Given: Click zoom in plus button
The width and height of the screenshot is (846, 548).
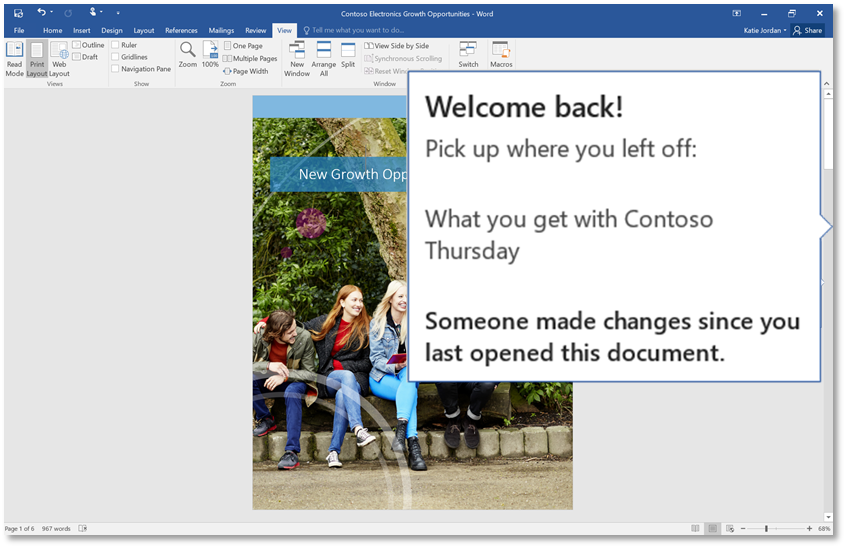Looking at the screenshot, I should 809,529.
